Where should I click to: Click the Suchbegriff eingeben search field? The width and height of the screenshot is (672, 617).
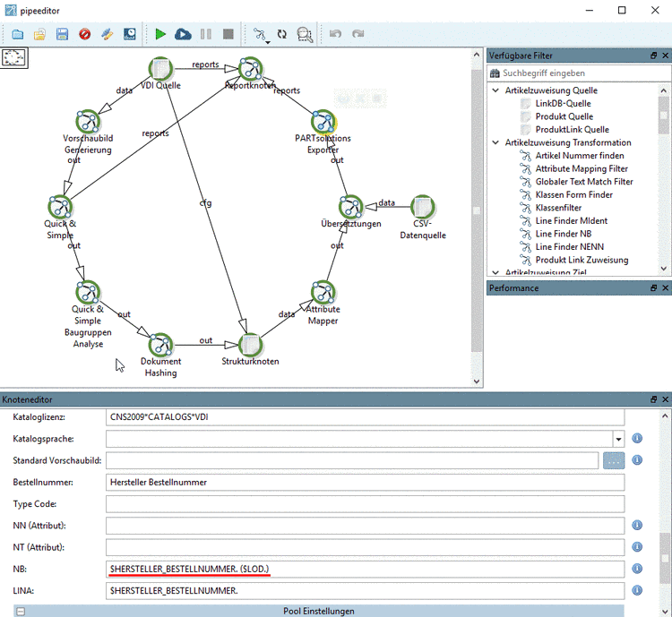tap(579, 73)
